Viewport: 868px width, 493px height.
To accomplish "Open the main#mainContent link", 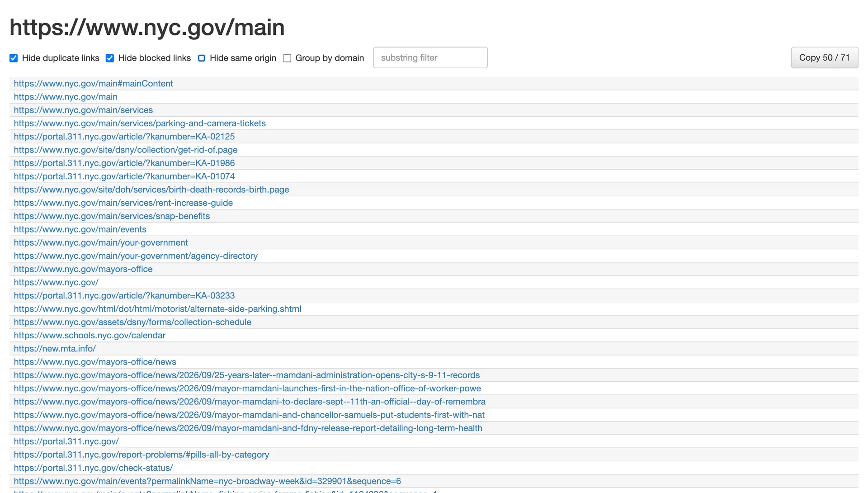I will point(93,84).
